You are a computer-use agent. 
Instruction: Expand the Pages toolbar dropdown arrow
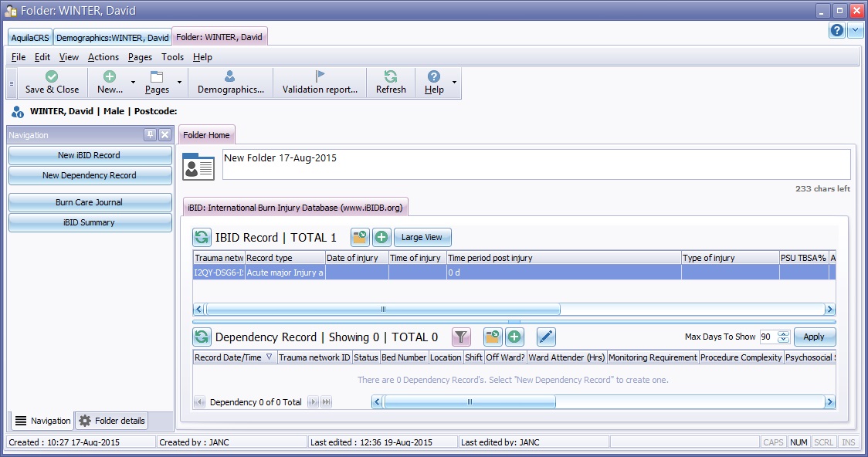tap(180, 83)
